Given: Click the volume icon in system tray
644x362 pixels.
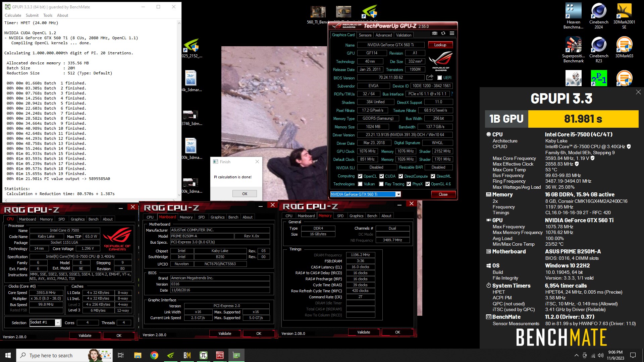Looking at the screenshot, I should coord(600,355).
